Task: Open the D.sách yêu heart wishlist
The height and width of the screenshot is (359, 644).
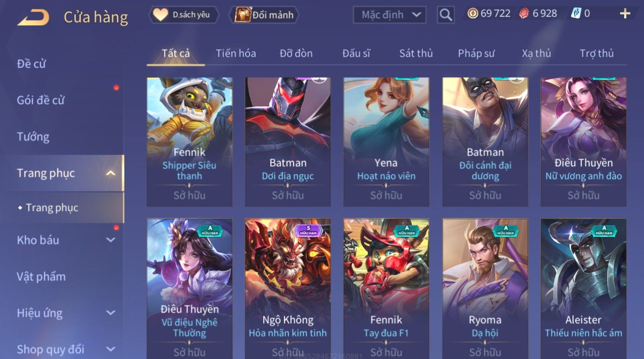Action: (184, 15)
